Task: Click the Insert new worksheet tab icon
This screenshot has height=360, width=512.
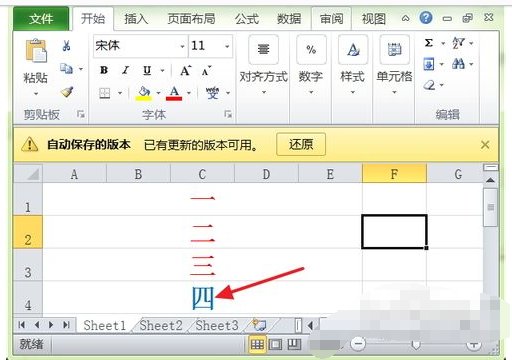Action: pos(259,325)
